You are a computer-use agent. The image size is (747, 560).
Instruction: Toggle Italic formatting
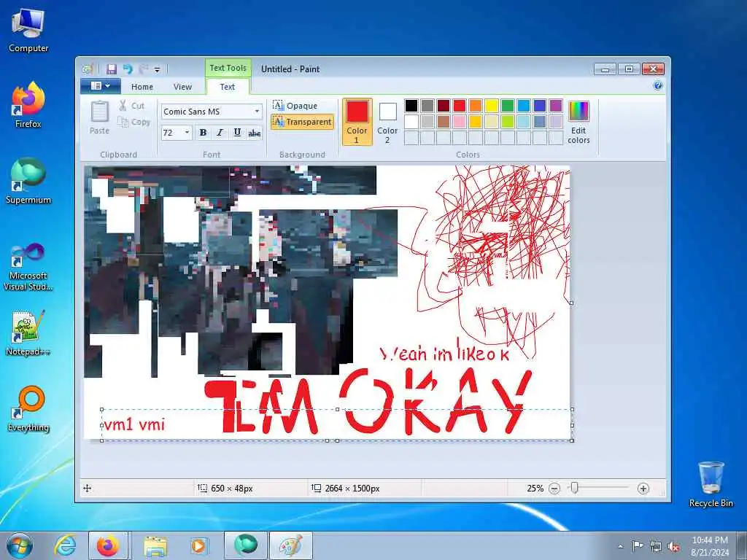tap(220, 133)
